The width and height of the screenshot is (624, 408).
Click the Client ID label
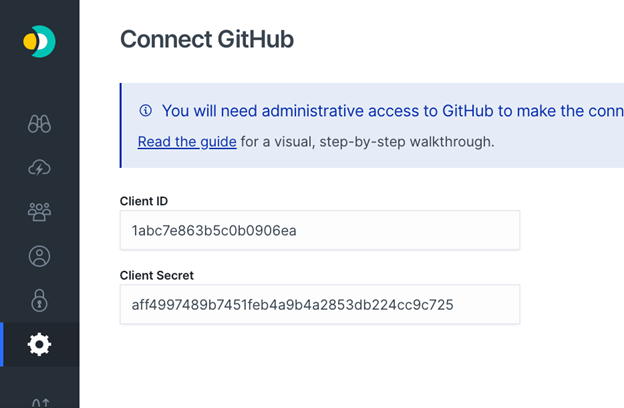[144, 201]
